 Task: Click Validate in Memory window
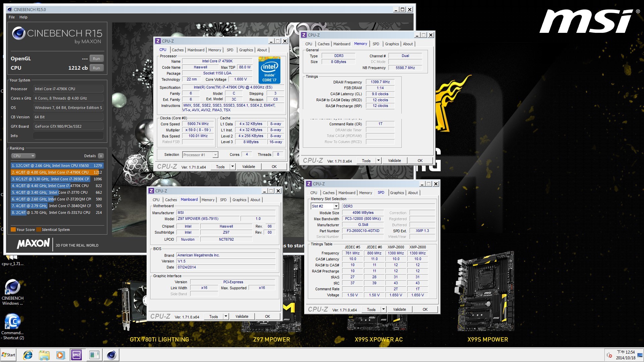coord(394,161)
